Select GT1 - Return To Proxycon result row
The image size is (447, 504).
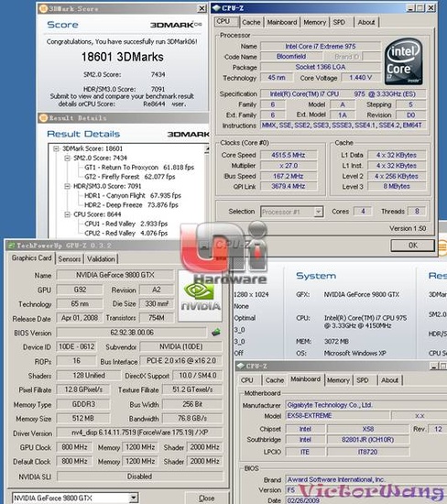click(x=139, y=167)
